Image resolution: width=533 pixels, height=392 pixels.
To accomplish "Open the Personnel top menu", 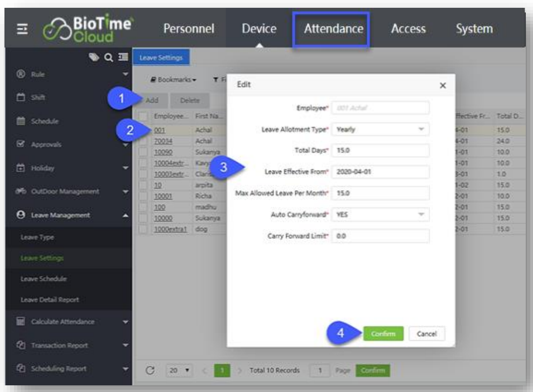I will (x=189, y=28).
